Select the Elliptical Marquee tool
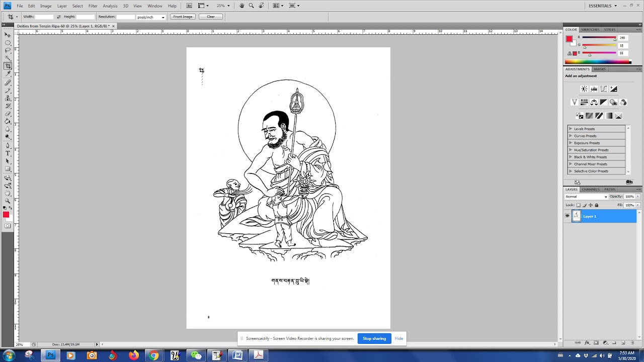644x362 pixels. click(8, 43)
